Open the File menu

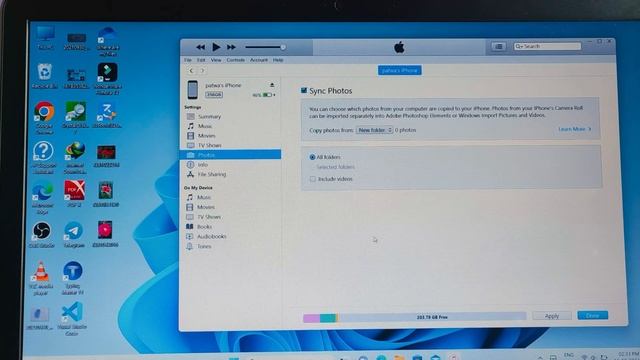pyautogui.click(x=188, y=60)
